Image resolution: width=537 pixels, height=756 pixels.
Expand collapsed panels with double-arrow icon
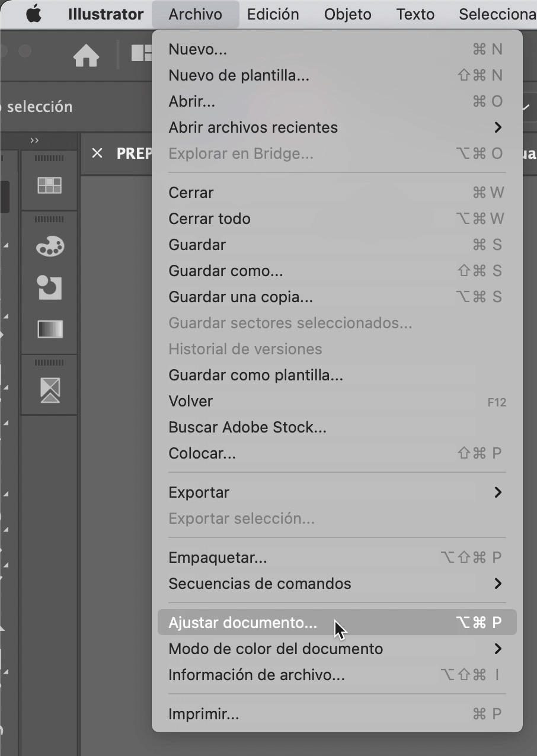[34, 140]
